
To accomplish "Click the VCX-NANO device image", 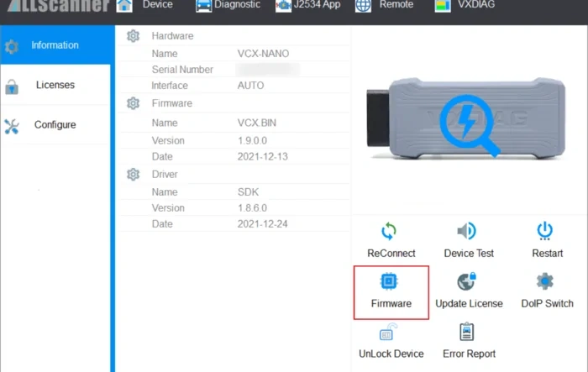I will pos(466,118).
